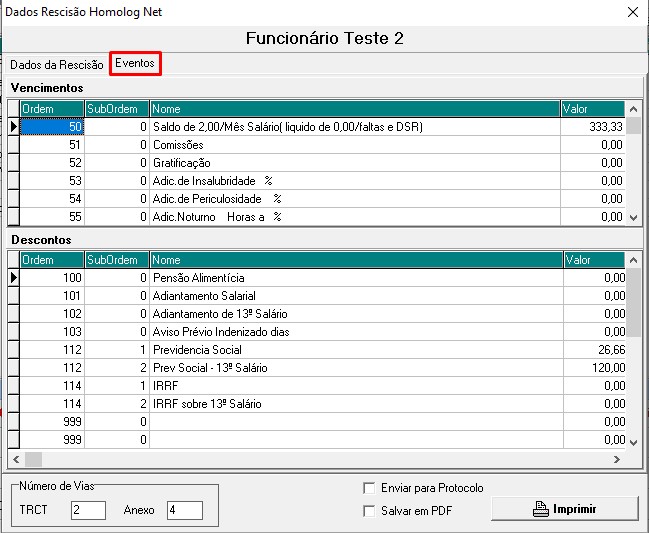
Task: Switch to the Dados da Rescisão tab
Action: point(56,64)
